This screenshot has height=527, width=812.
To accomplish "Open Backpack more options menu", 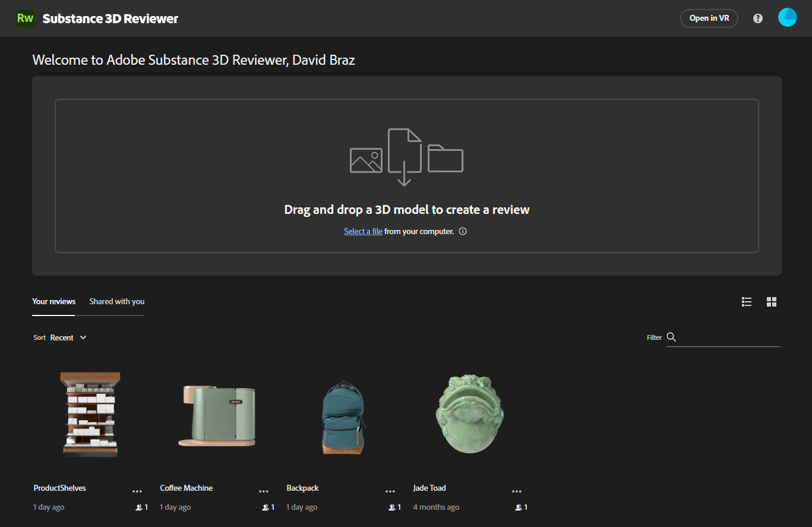I will click(x=390, y=491).
